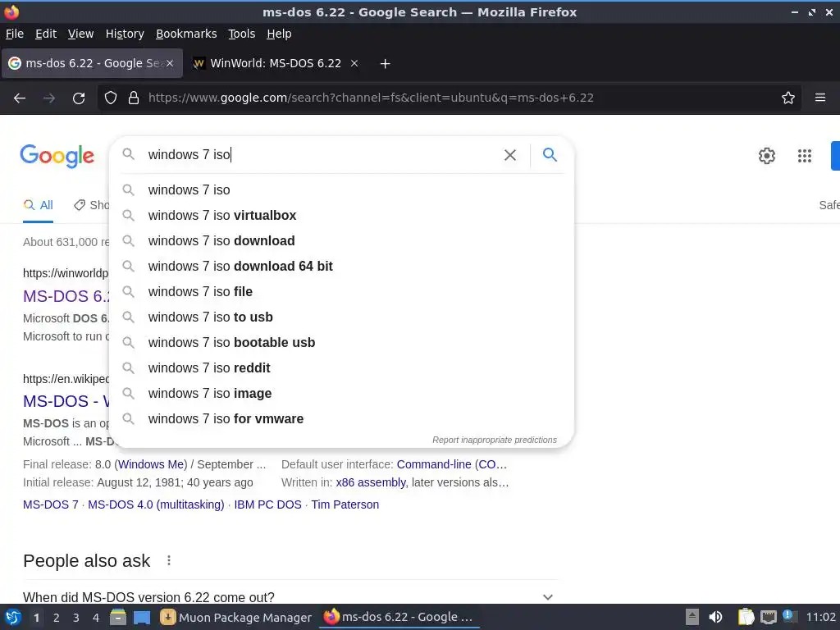The image size is (840, 630).
Task: Open the IBM PC DOS link
Action: [x=268, y=504]
